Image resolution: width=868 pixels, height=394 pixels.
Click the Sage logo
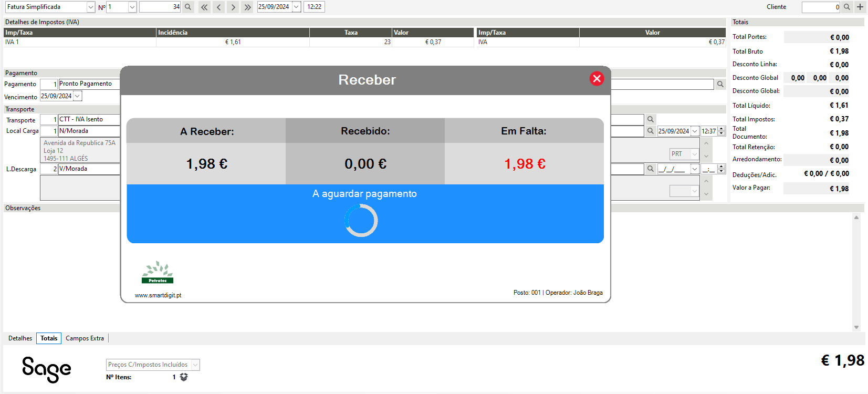(47, 369)
